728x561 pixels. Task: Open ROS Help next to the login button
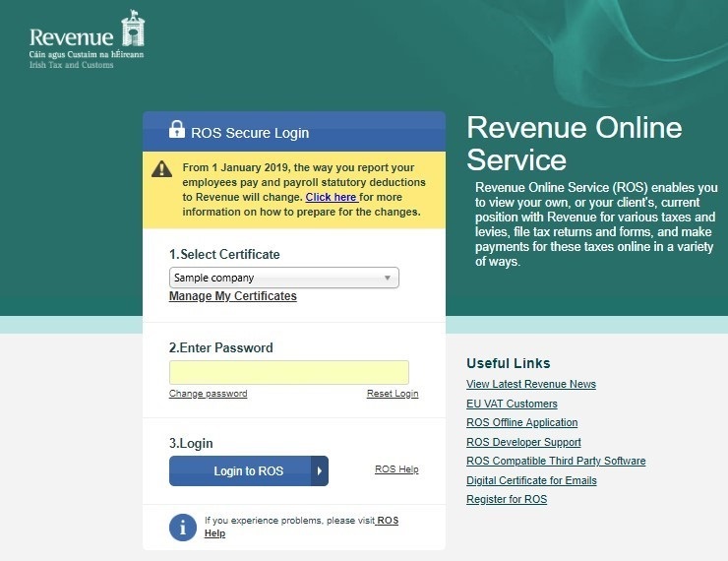point(396,469)
